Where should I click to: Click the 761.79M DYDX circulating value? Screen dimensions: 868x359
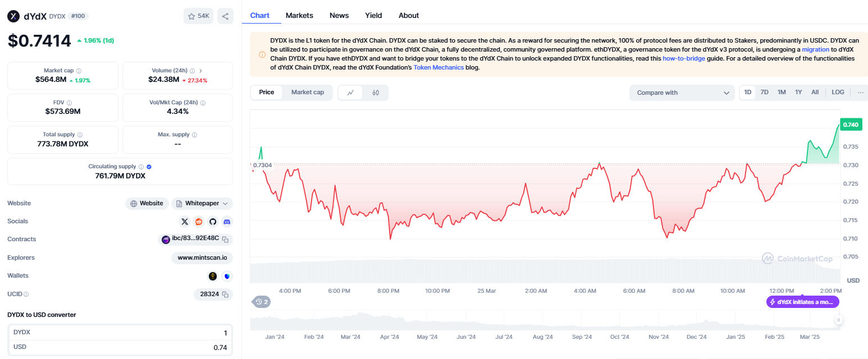coord(120,176)
